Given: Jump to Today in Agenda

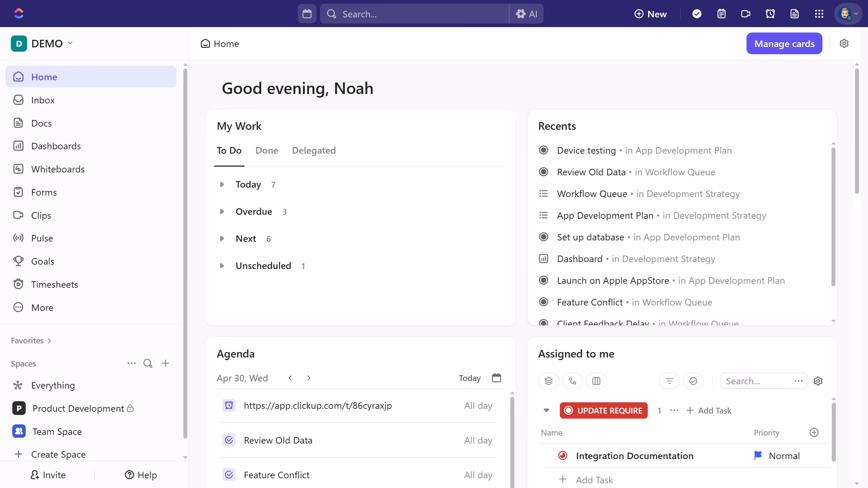Looking at the screenshot, I should pos(469,378).
